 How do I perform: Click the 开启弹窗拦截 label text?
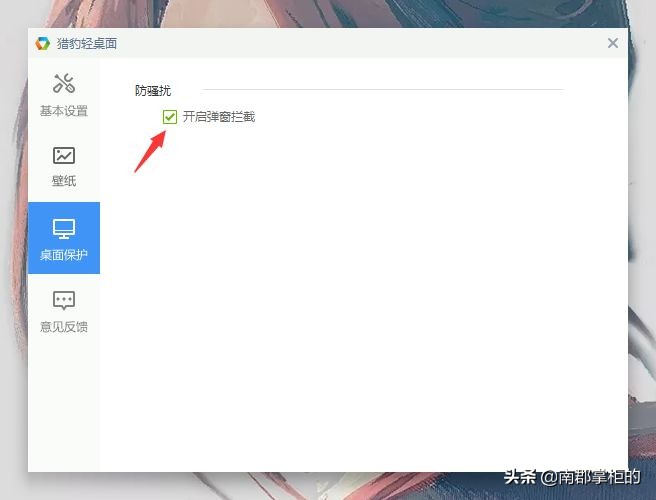tap(219, 117)
